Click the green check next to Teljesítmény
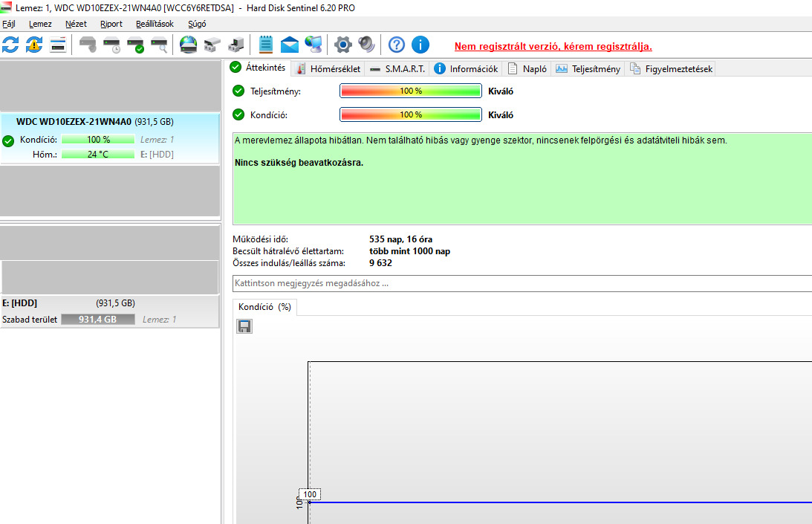 click(238, 91)
